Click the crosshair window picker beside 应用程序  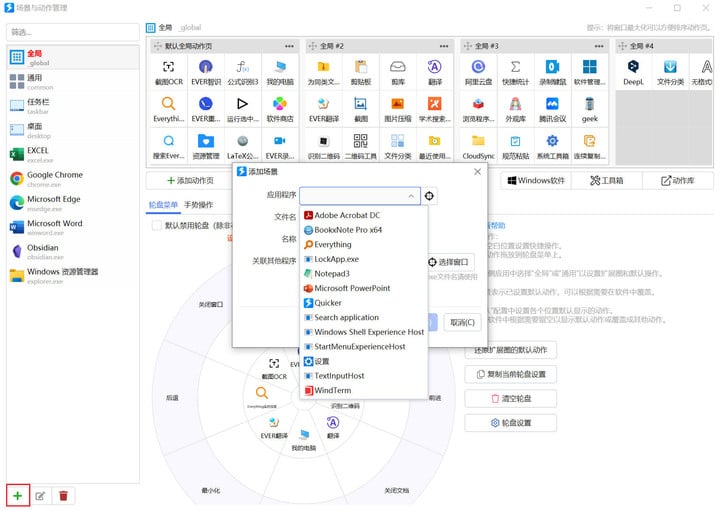coord(429,196)
